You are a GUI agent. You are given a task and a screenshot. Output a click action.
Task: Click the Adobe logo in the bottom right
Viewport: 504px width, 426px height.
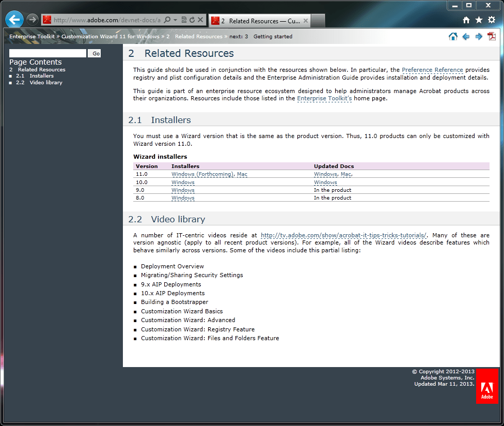tap(486, 386)
